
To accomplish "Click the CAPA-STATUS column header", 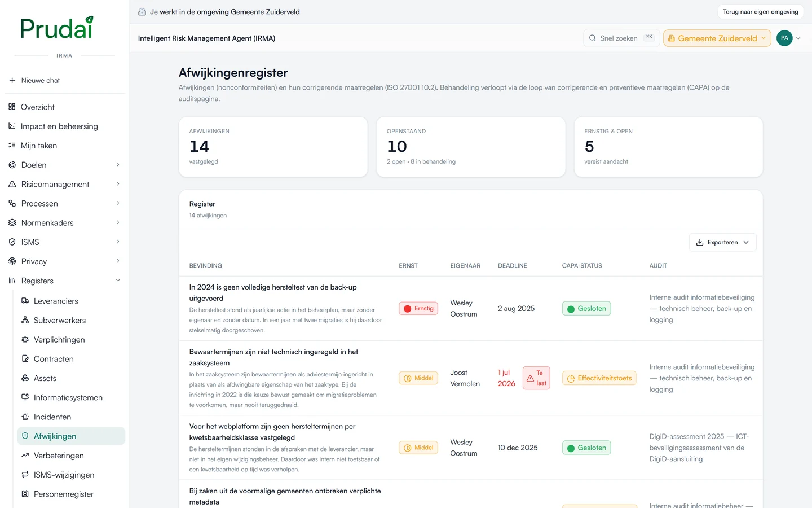I will (x=582, y=265).
